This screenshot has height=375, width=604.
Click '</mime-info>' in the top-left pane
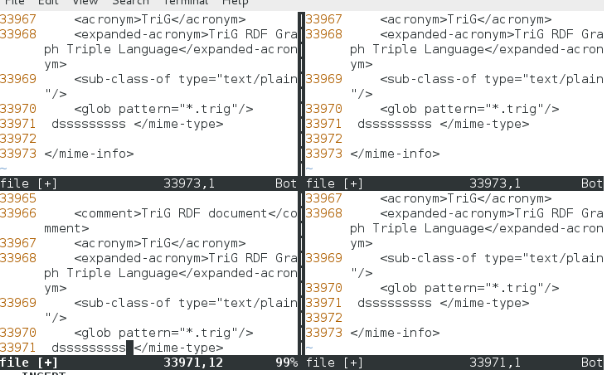pyautogui.click(x=89, y=154)
